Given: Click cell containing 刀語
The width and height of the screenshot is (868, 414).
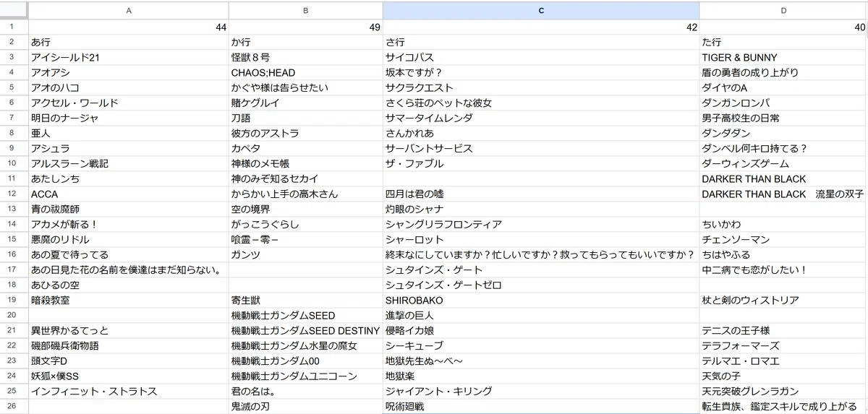Looking at the screenshot, I should point(306,118).
